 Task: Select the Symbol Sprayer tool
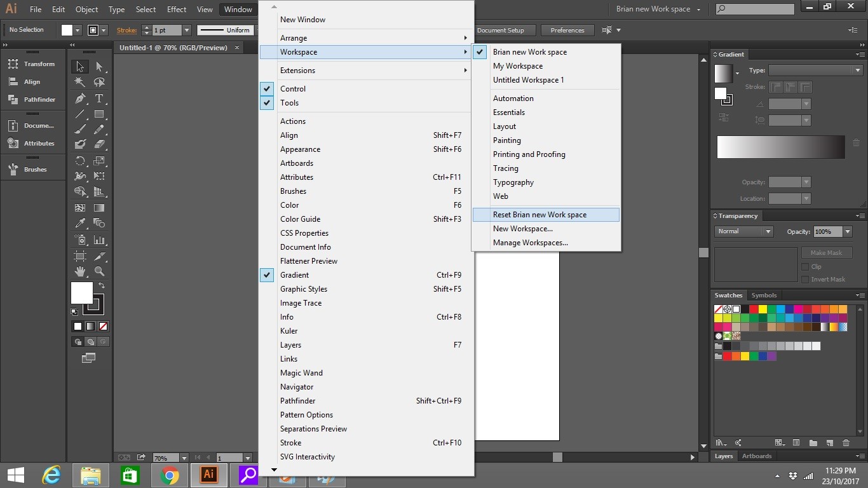point(80,240)
